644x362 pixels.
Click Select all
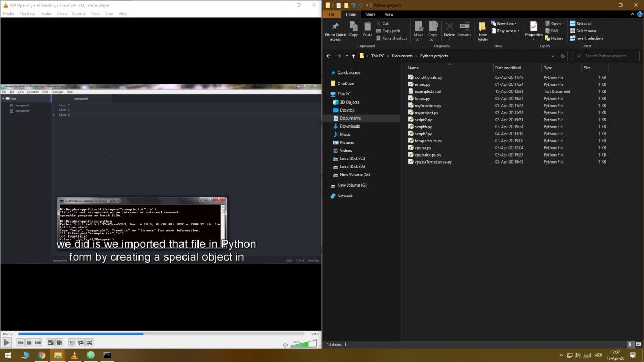tap(581, 24)
